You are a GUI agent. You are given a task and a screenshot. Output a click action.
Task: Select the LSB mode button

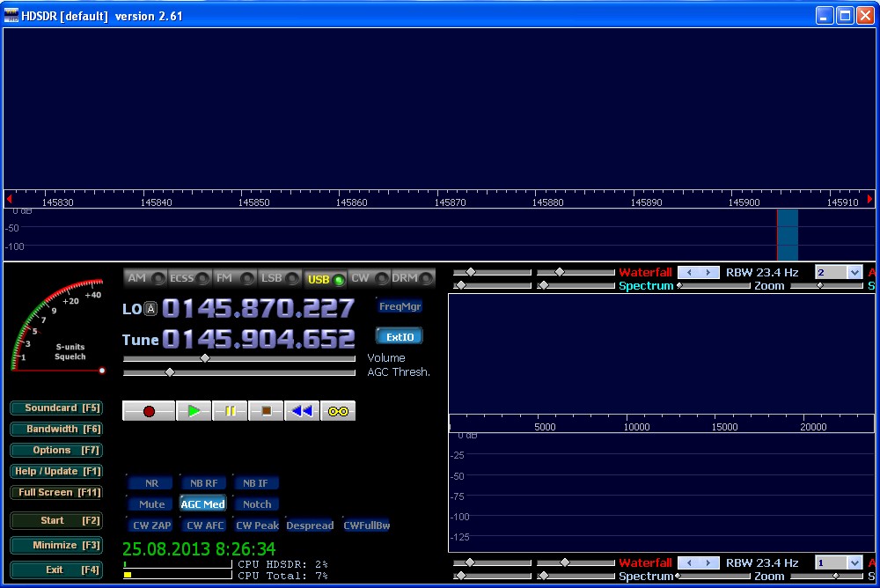pyautogui.click(x=280, y=278)
